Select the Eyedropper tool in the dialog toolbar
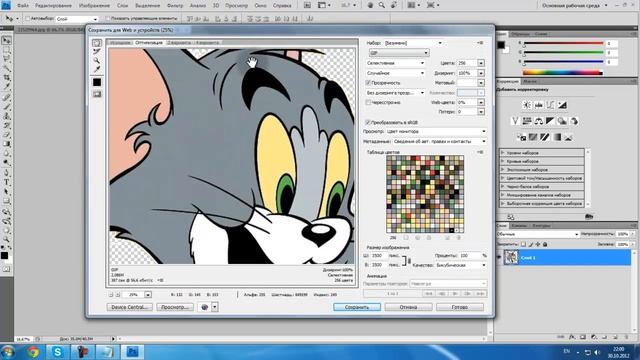This screenshot has height=360, width=640. click(x=97, y=69)
